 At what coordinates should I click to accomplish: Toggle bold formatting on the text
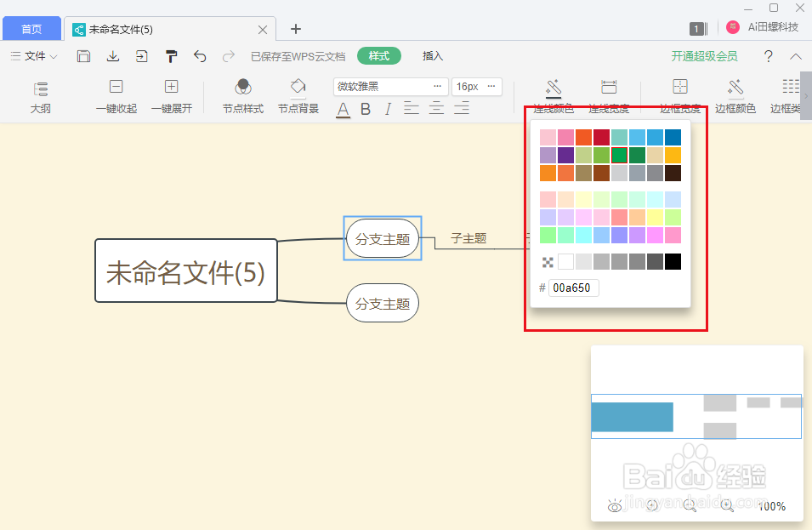[x=365, y=109]
